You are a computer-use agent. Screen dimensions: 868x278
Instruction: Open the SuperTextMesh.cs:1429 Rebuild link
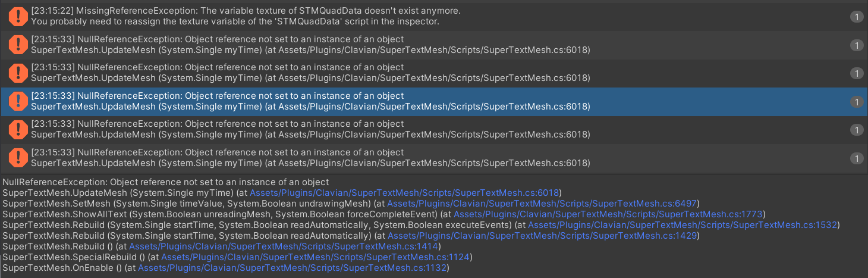(x=543, y=236)
